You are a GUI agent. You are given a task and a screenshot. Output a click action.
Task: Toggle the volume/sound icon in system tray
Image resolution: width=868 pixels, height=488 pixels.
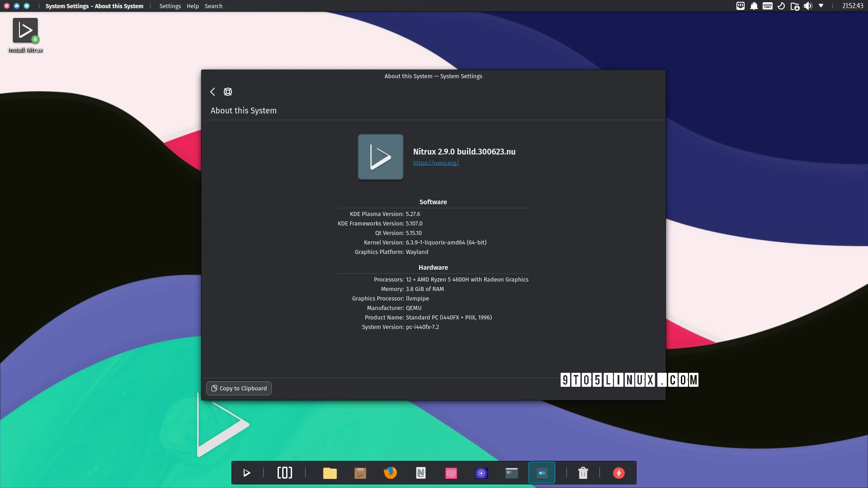(808, 6)
